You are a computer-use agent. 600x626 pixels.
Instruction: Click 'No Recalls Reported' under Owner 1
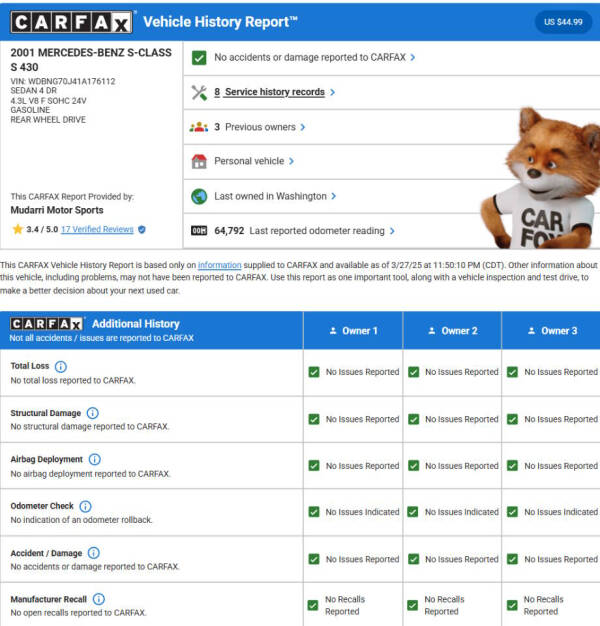pyautogui.click(x=345, y=605)
